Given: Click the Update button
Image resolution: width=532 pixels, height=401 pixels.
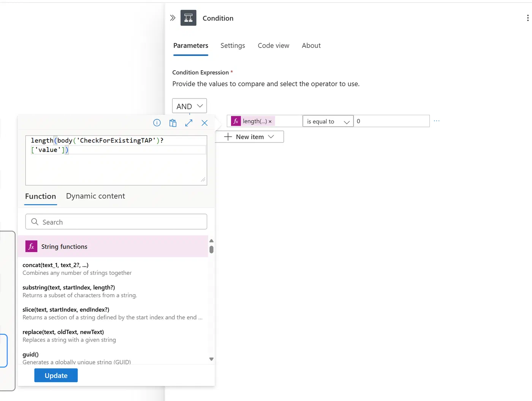Looking at the screenshot, I should point(56,375).
